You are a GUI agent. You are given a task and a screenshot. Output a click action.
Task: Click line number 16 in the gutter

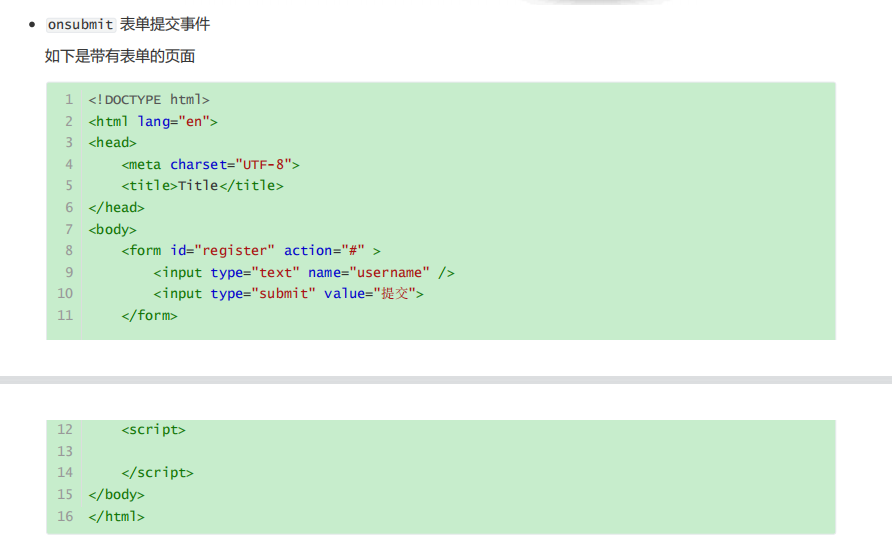tap(65, 516)
